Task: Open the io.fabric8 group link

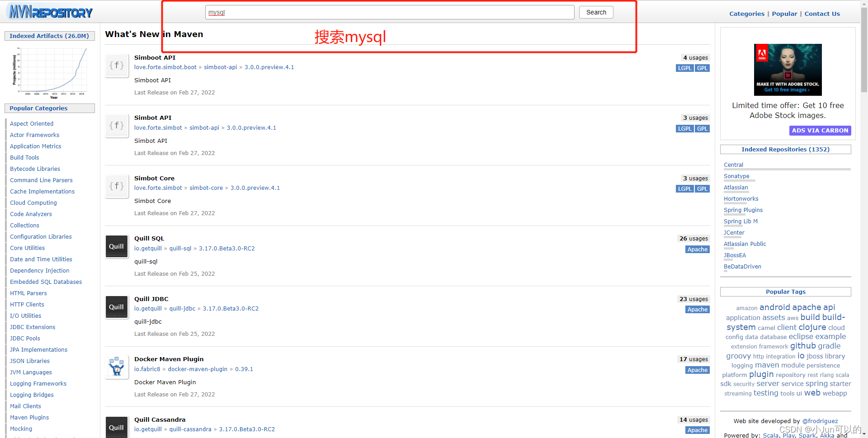Action: [147, 369]
